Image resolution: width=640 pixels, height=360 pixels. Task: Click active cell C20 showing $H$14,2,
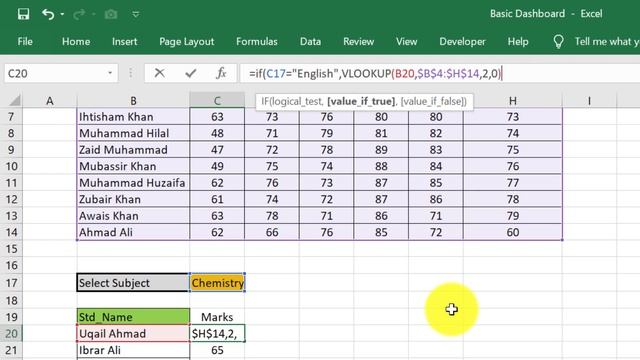[x=217, y=333]
